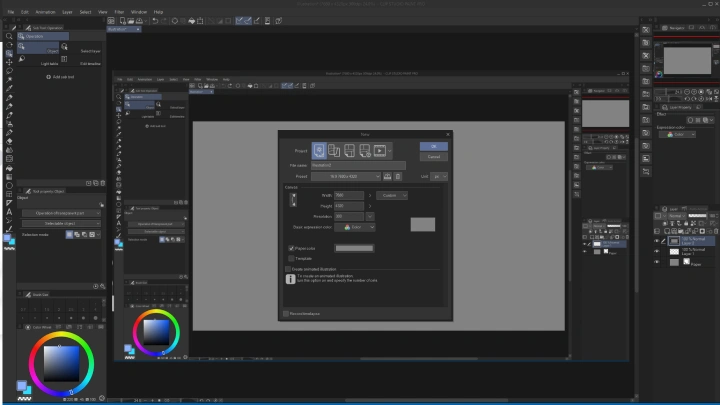
Task: Click the delete preset trash icon in New dialog
Action: pyautogui.click(x=398, y=176)
